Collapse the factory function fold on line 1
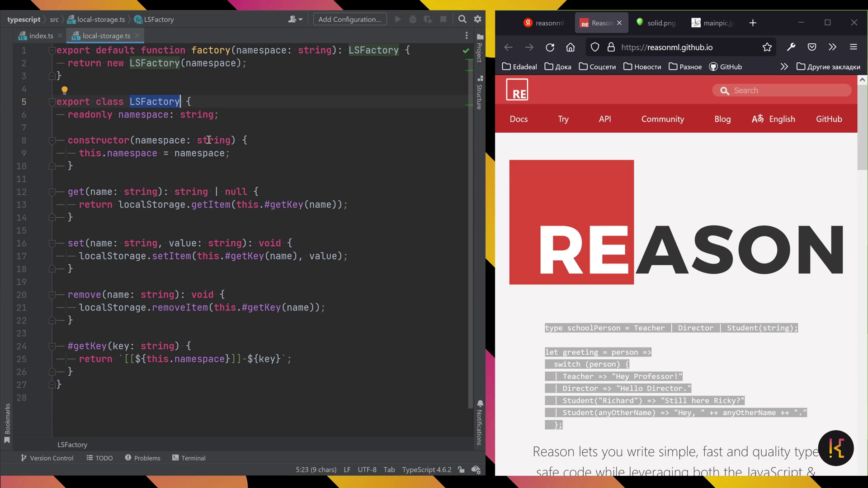 (x=52, y=50)
